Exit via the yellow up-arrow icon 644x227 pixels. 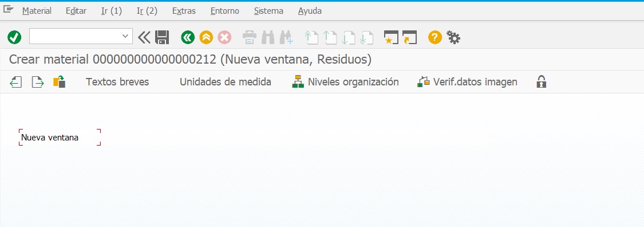206,38
